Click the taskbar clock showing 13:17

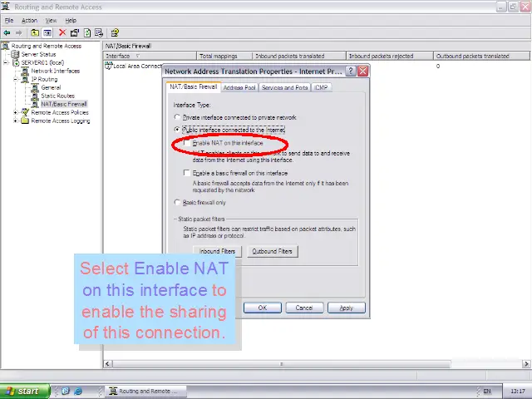point(517,392)
